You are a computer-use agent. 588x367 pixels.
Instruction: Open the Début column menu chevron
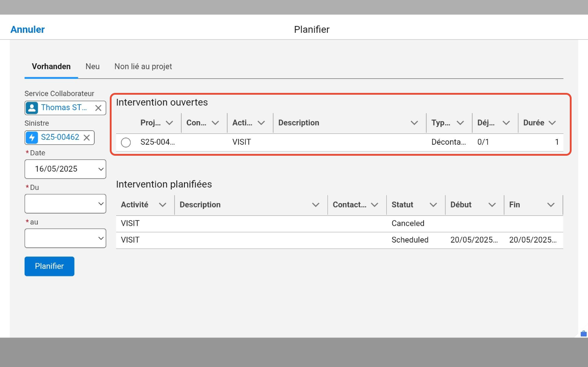click(x=492, y=205)
